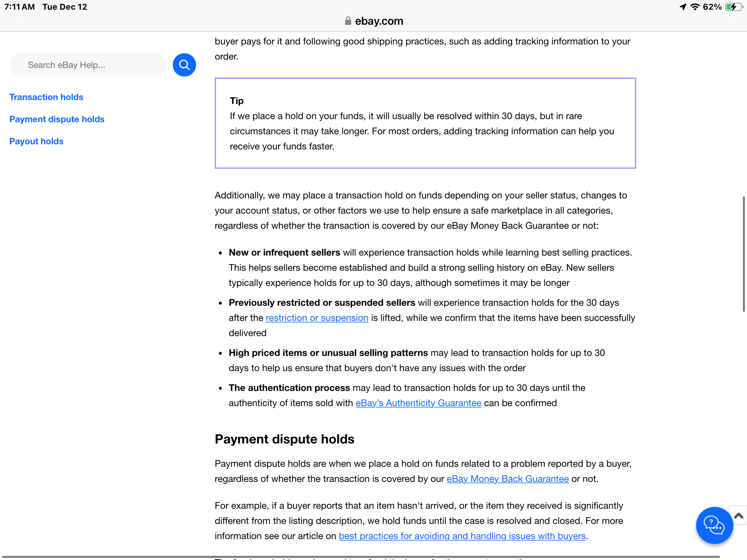Select Payout holds sidebar item

pyautogui.click(x=36, y=141)
